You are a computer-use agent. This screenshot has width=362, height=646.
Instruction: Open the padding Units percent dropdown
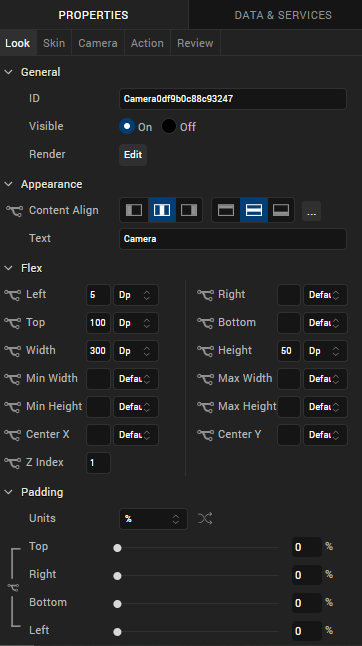point(153,519)
